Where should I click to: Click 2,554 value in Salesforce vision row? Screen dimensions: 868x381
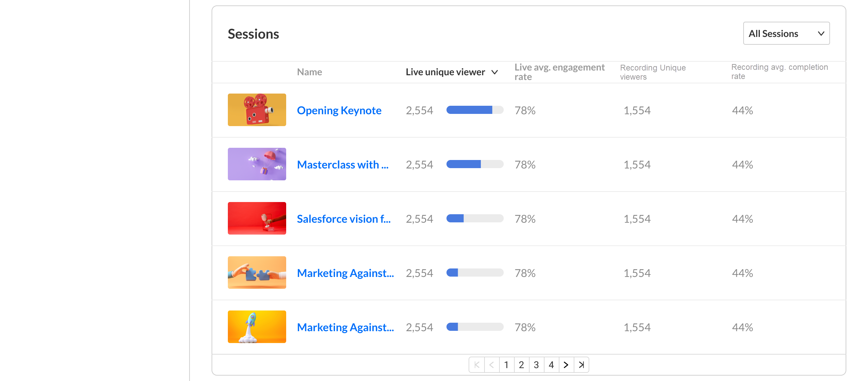(419, 219)
